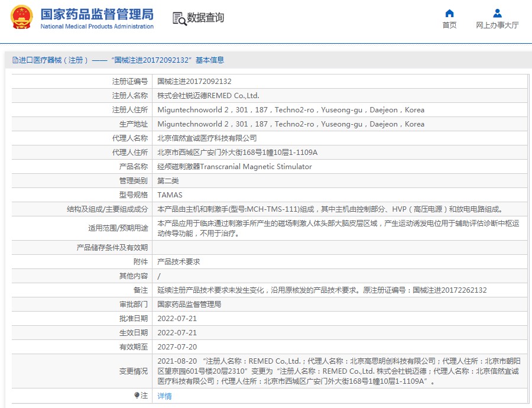Click the 管理类别 row label
Viewport: 532px width, 408px height.
[x=134, y=181]
